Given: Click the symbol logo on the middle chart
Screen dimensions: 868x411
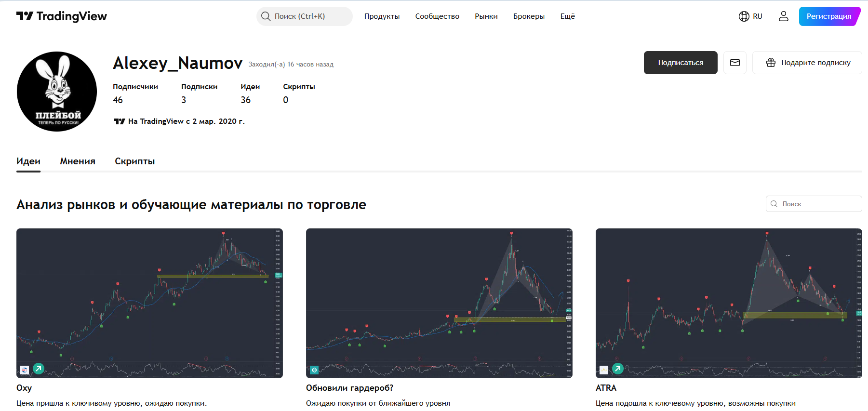Looking at the screenshot, I should point(314,370).
